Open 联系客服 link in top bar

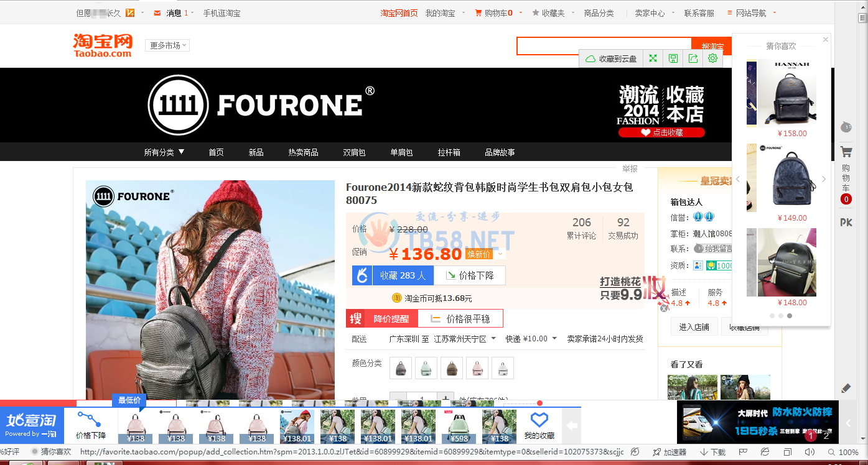pos(699,13)
